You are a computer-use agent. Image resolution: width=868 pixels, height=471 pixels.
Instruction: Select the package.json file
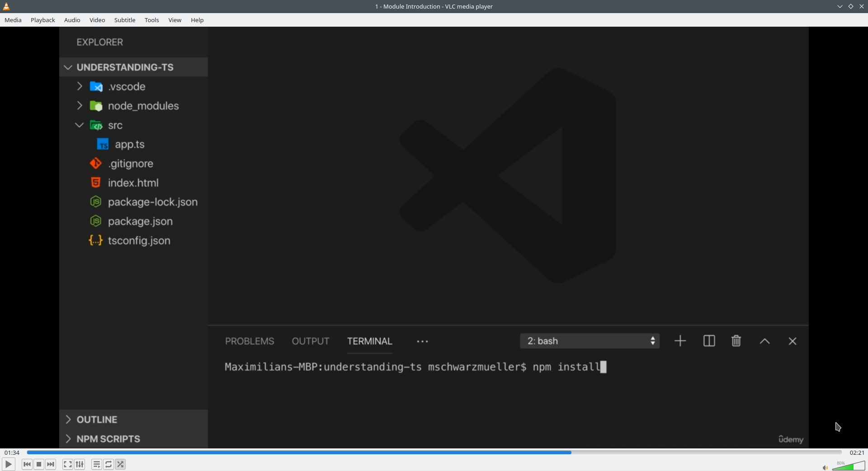click(x=140, y=221)
